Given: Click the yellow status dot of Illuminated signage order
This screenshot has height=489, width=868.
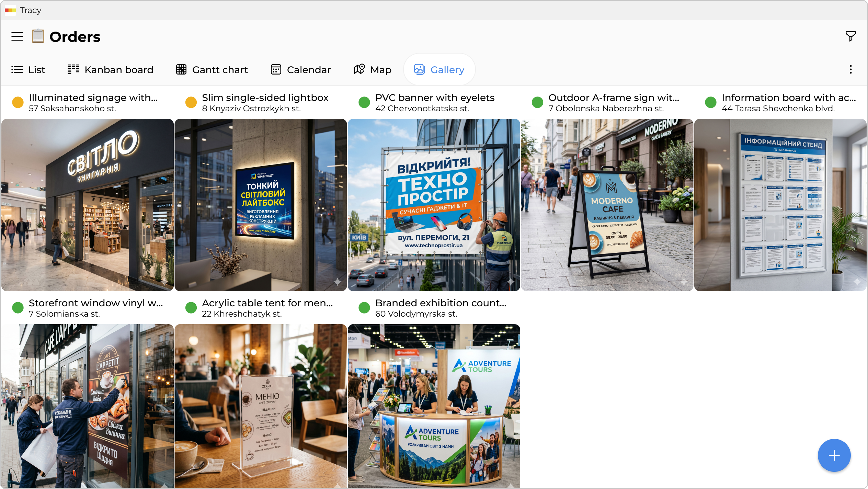Looking at the screenshot, I should (18, 102).
